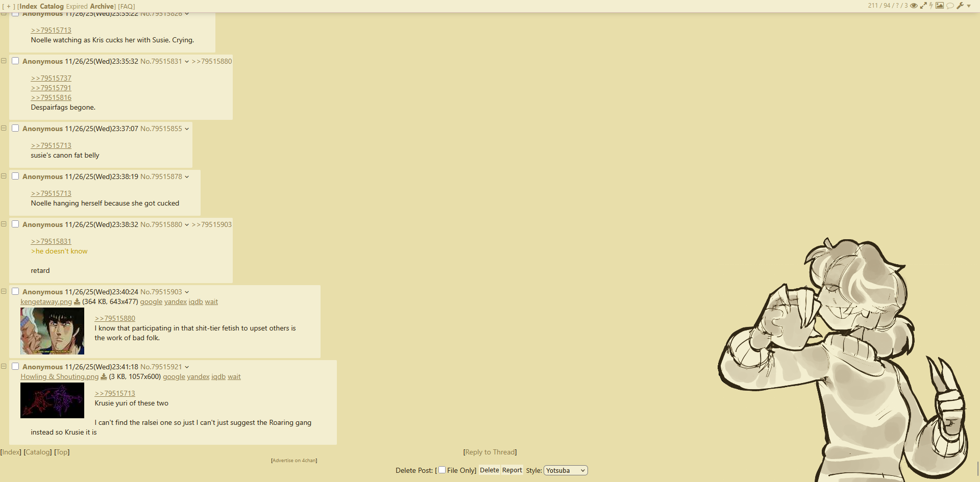Open the Howling & Shouting.png file link
Viewport: 980px width, 482px height.
click(60, 377)
